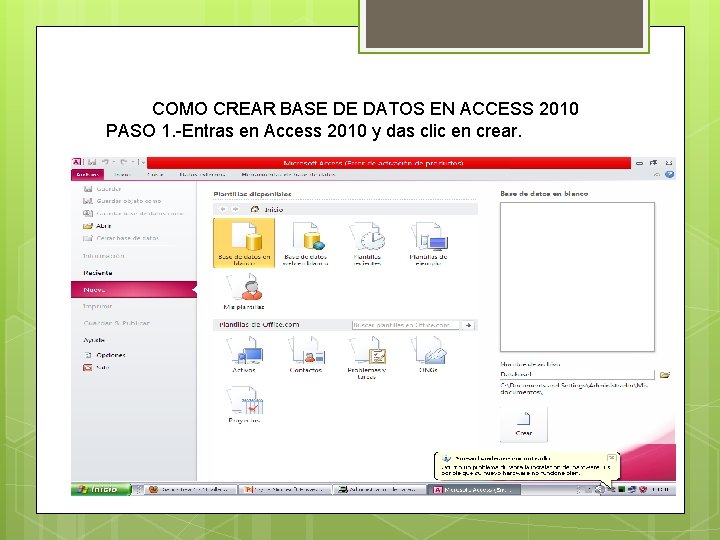Open the Datos externos ribbon tab

point(202,174)
